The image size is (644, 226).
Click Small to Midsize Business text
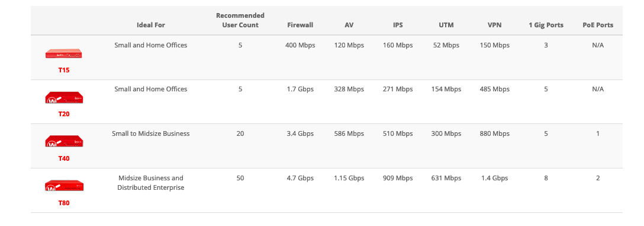(x=151, y=133)
